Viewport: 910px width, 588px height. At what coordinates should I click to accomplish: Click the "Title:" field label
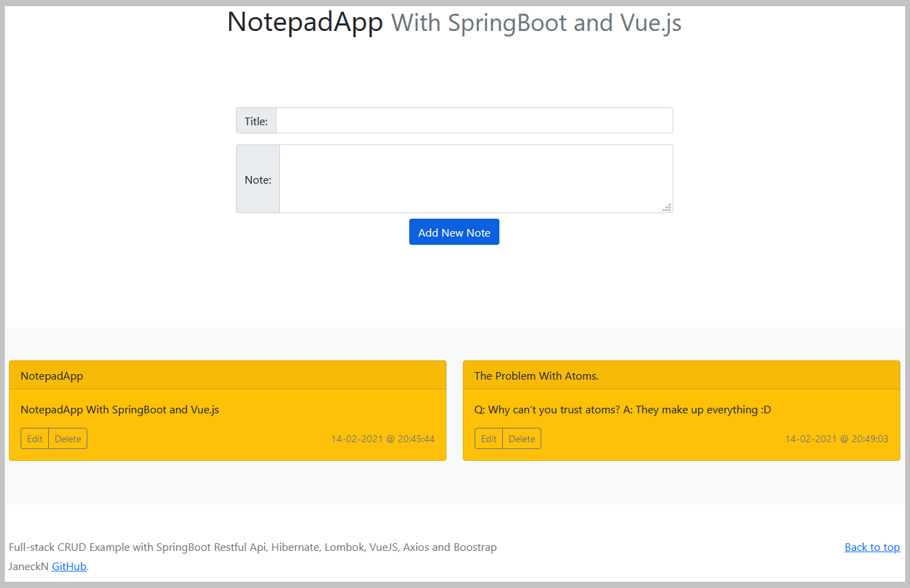tap(257, 121)
